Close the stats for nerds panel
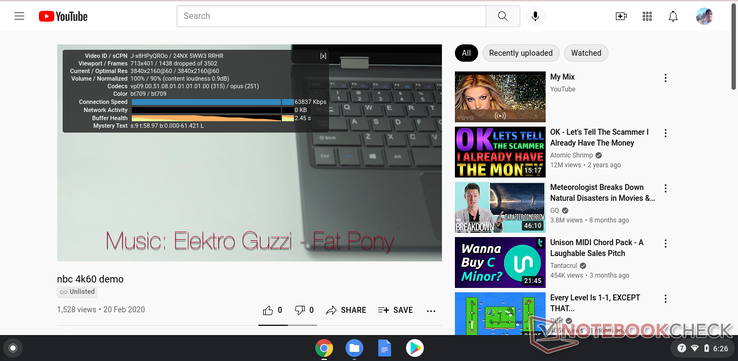The image size is (738, 361). click(x=323, y=56)
